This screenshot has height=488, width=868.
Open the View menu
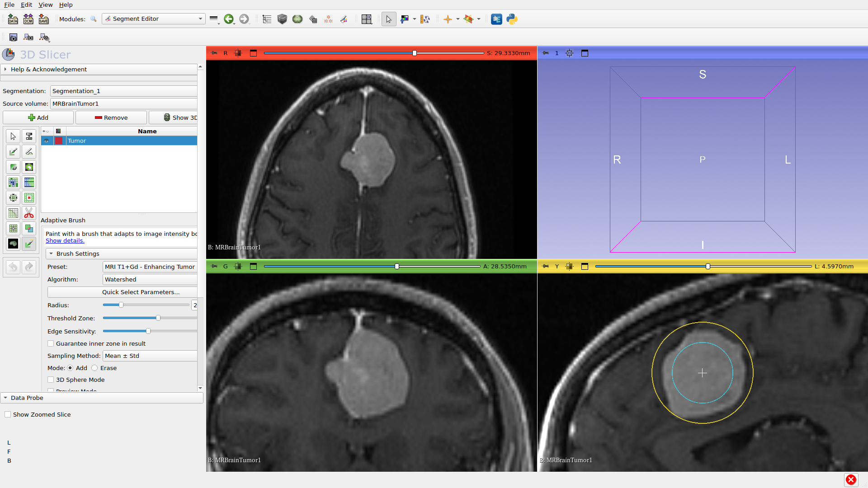click(x=45, y=5)
